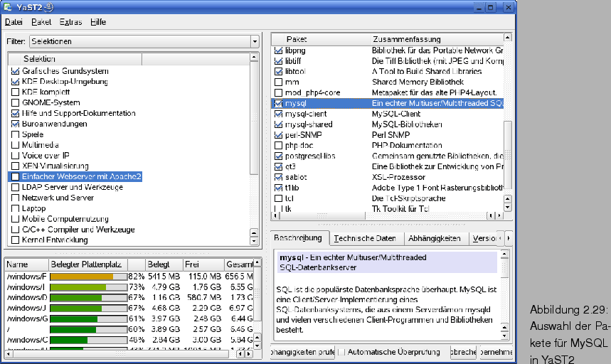Enable Voice over IP selection

(15, 155)
